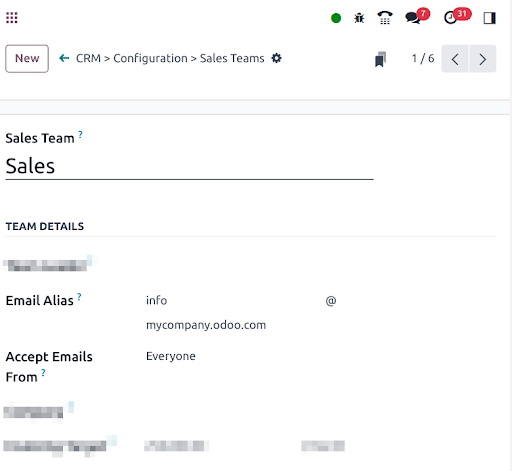Open the debug bug icon menu

[x=359, y=18]
